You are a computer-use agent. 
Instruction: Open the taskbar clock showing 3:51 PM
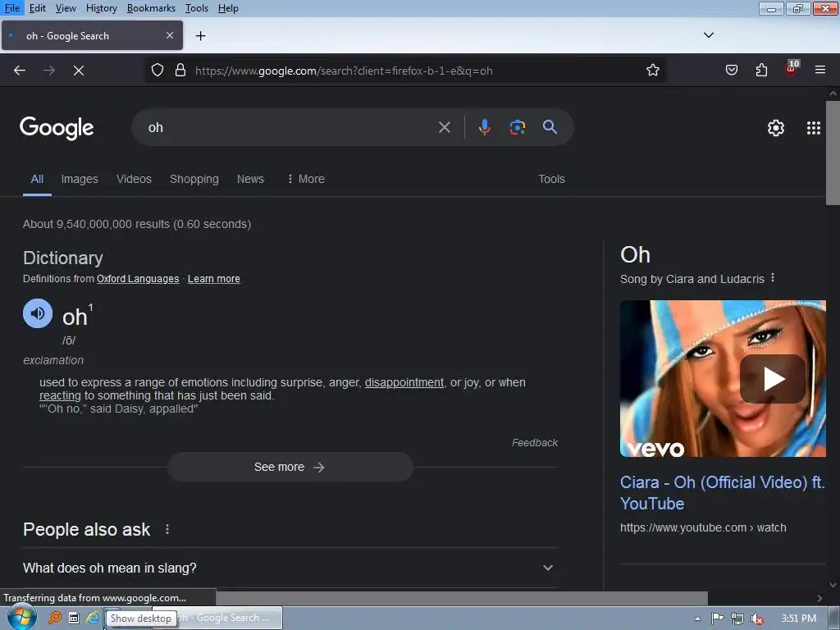(798, 619)
